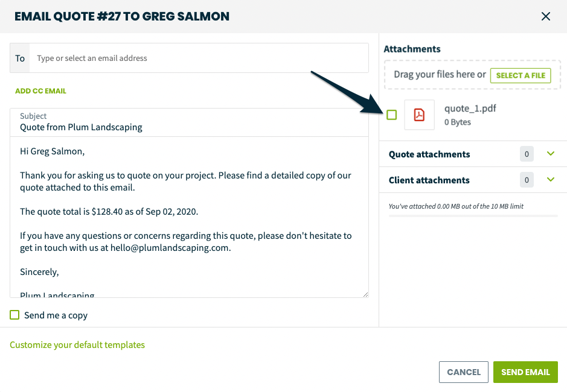
Task: Cancel the email quote dialog
Action: [x=464, y=372]
